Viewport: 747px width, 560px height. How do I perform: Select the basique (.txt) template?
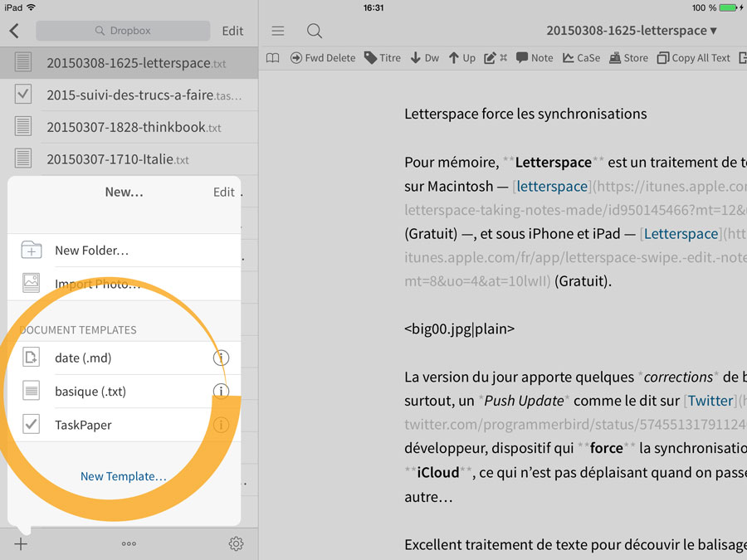124,392
